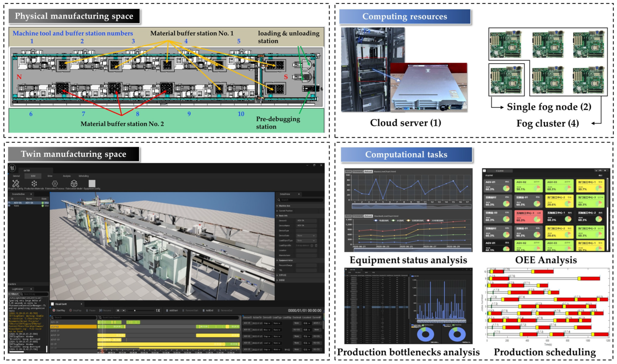Delete LoadObjectIDs array with trash icon

(316, 246)
